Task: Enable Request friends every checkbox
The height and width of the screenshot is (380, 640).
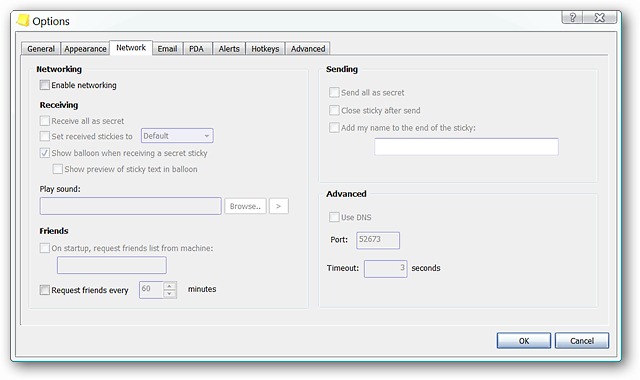Action: (44, 290)
